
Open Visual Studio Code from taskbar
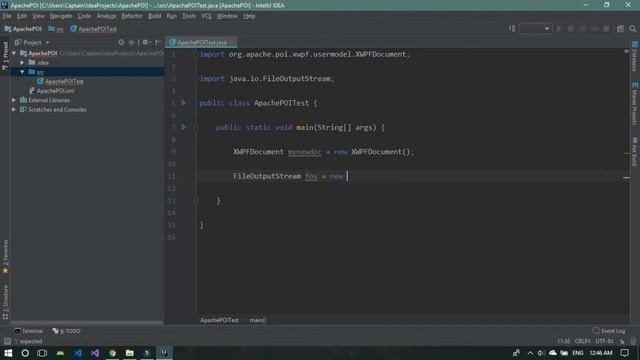point(78,353)
